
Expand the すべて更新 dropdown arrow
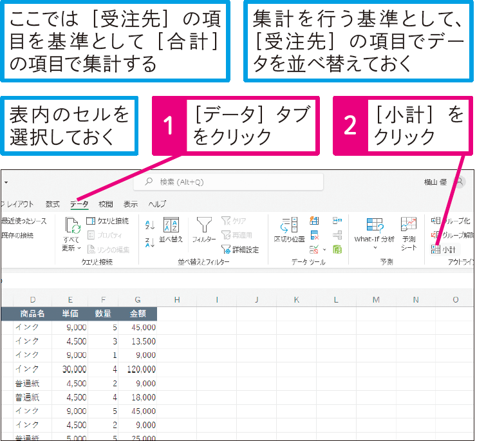pos(79,248)
